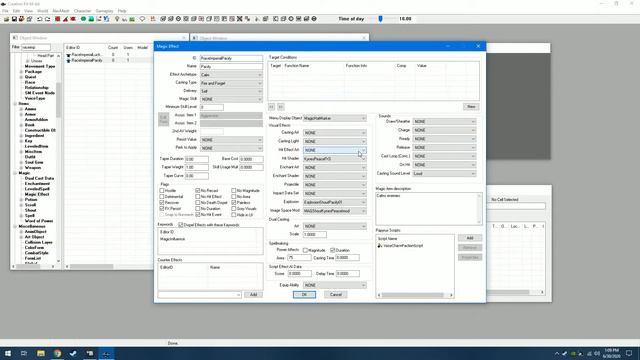Uncheck the Painless flag checkbox
Viewport: 640px width, 360px height.
click(x=233, y=202)
